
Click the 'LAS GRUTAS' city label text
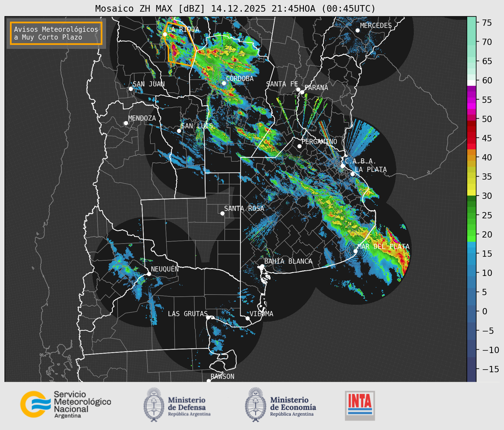pyautogui.click(x=188, y=314)
